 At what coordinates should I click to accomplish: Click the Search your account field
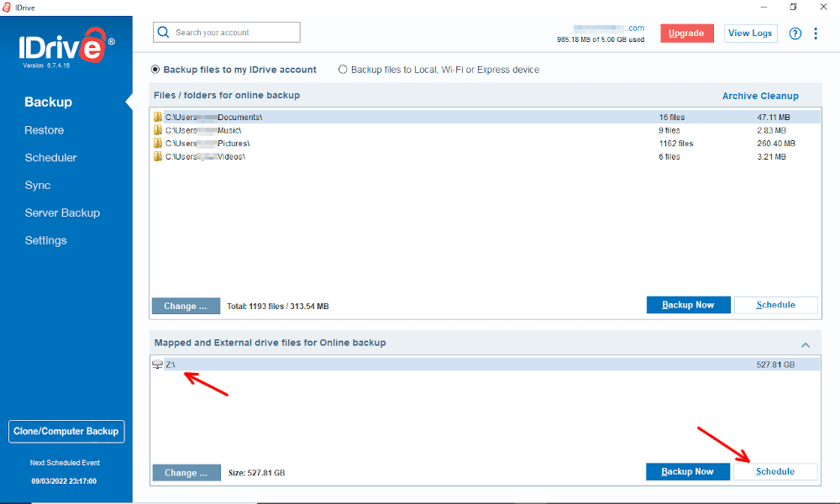point(227,32)
